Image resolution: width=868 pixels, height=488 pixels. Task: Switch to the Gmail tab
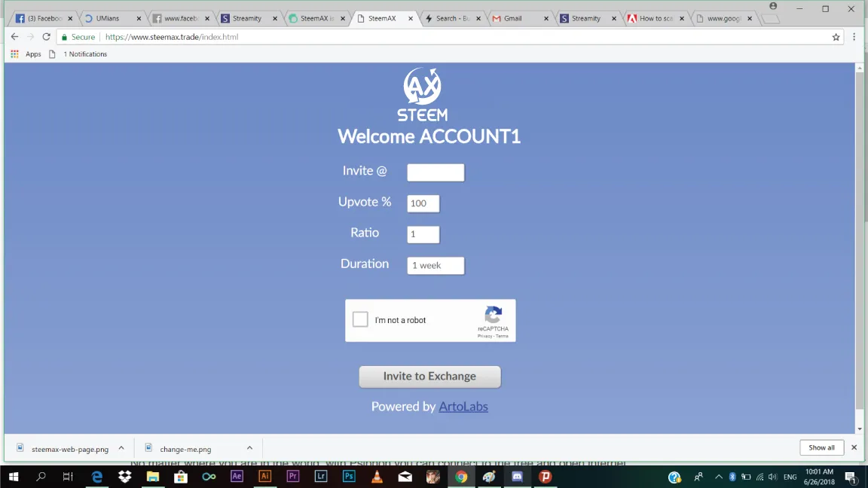tap(521, 18)
